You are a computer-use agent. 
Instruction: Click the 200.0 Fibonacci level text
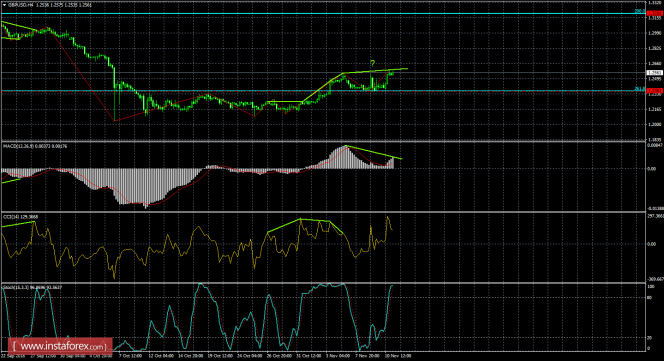[x=639, y=11]
